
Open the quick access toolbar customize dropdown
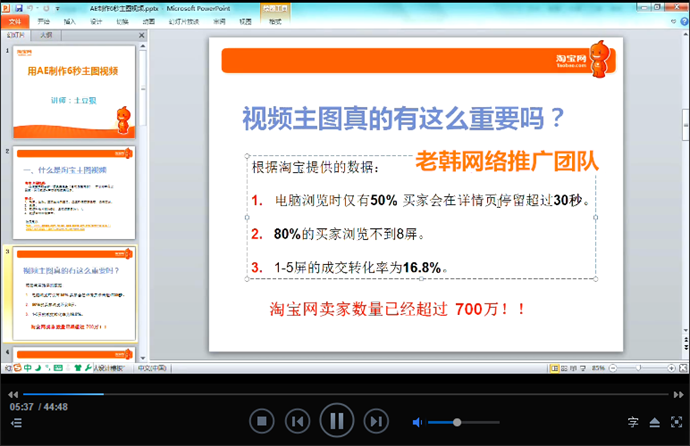click(58, 8)
